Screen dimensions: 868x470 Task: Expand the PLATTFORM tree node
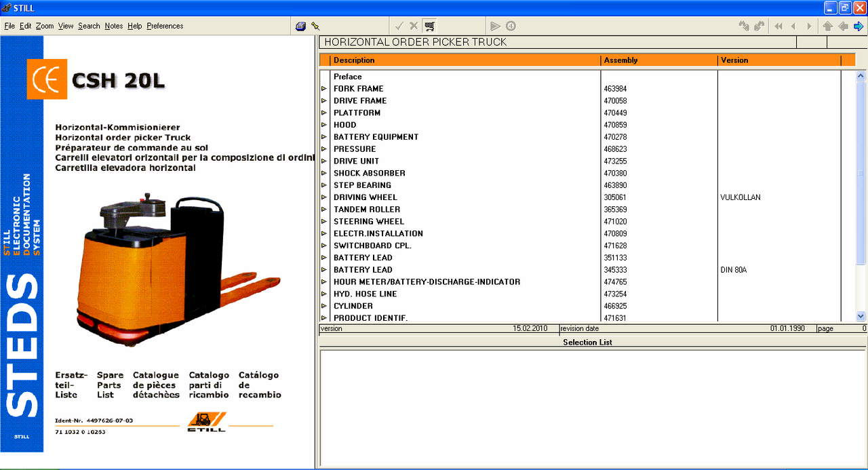[324, 113]
